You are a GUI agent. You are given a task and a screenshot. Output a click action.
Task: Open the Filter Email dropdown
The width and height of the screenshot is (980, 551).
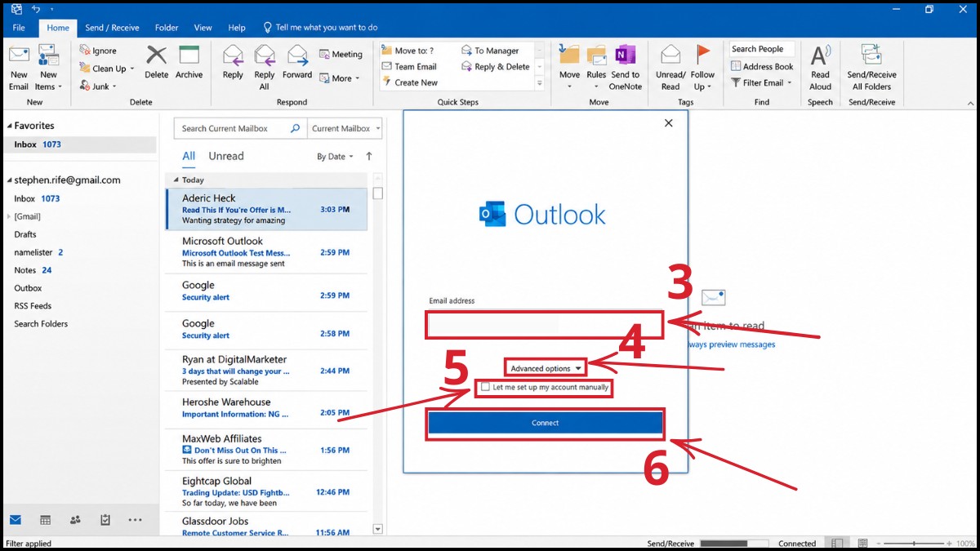tap(761, 82)
